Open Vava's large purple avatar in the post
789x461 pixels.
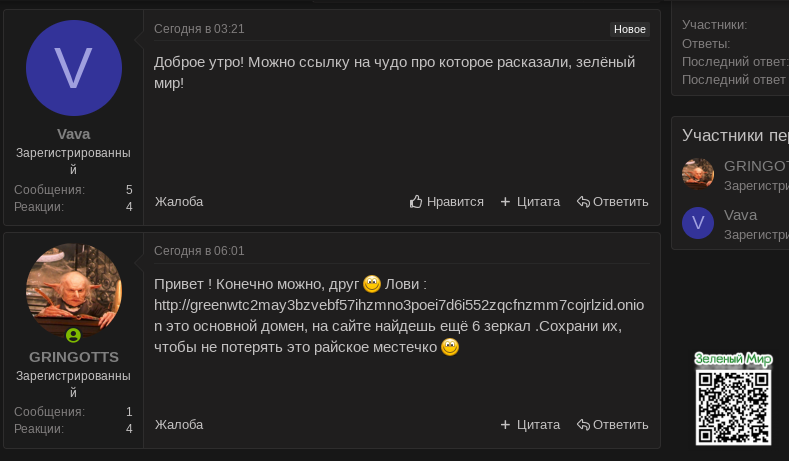coord(73,68)
